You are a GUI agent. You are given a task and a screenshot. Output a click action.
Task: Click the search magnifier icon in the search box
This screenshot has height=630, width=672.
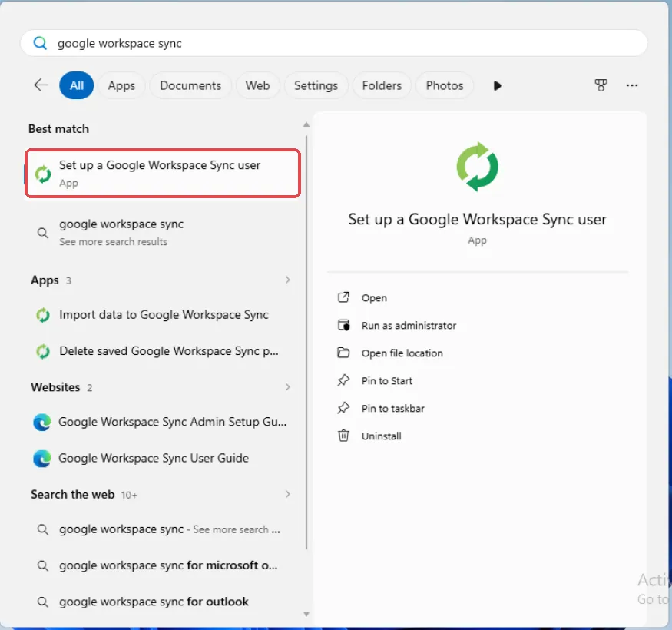[40, 43]
